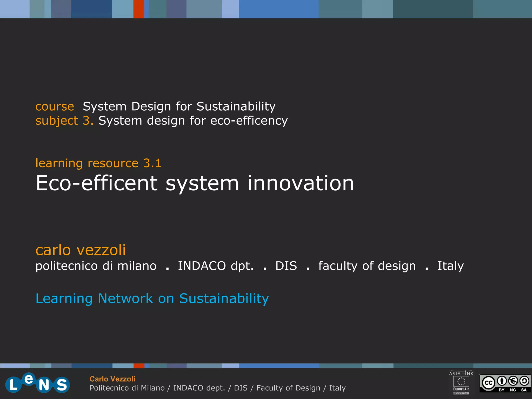Click the LeNS logo in footer
Screen dimensions: 532x399
(37, 383)
